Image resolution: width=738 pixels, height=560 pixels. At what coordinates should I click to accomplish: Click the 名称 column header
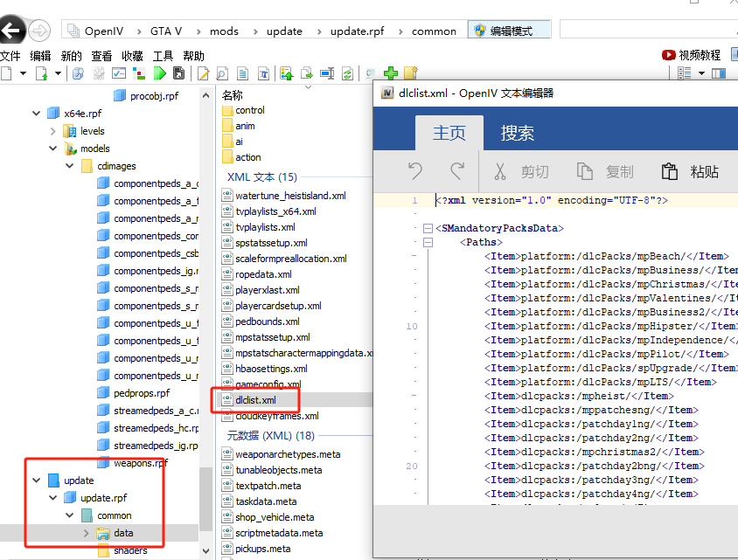point(232,95)
